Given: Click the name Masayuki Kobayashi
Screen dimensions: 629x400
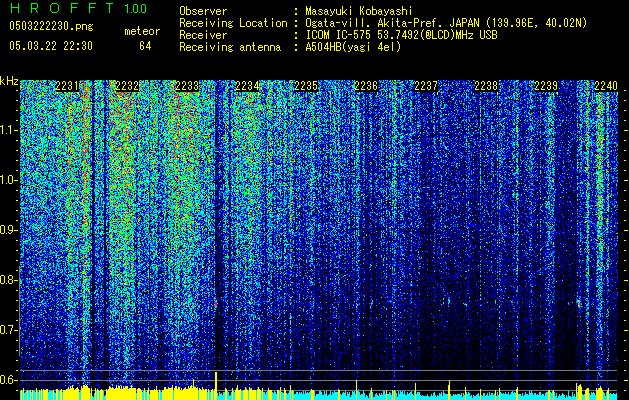Looking at the screenshot, I should [359, 11].
